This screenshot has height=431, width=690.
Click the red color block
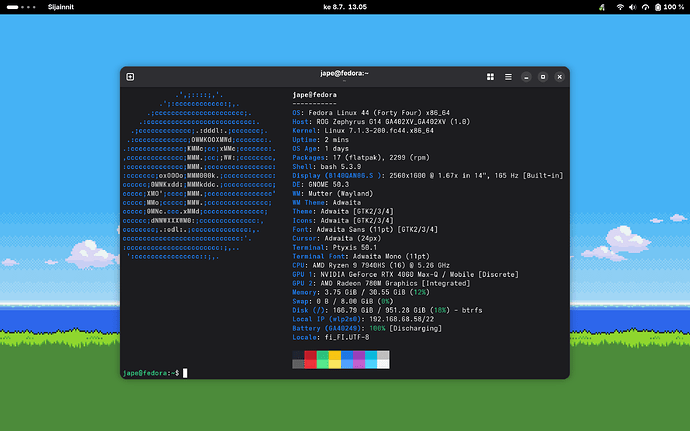310,359
